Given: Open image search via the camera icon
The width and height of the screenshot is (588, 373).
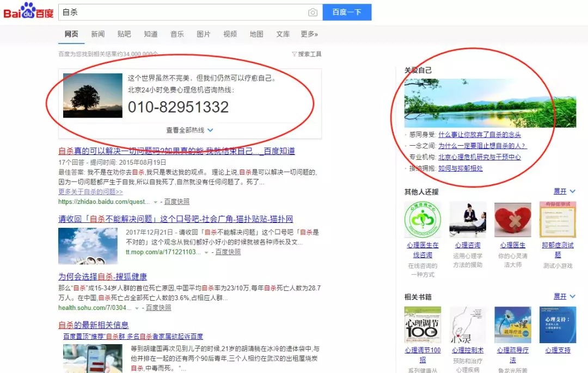Looking at the screenshot, I should click(x=313, y=12).
